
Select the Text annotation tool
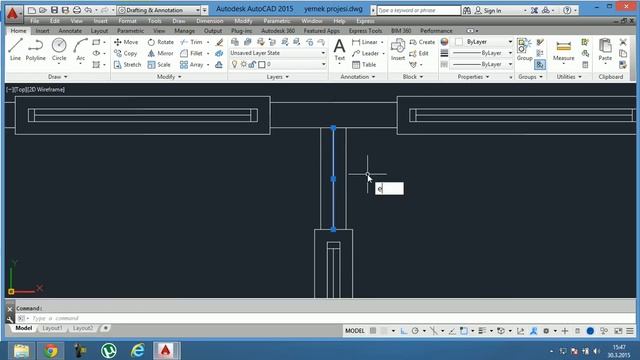click(339, 50)
